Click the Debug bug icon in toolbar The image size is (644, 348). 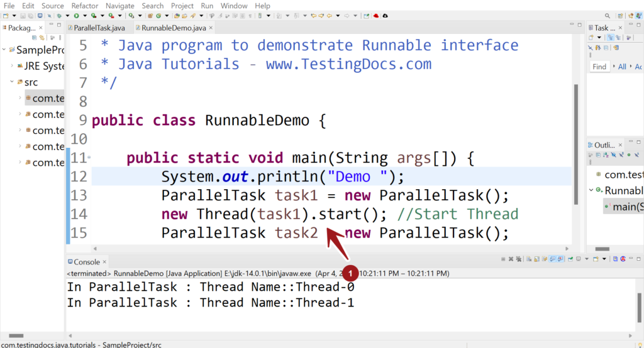click(x=58, y=15)
